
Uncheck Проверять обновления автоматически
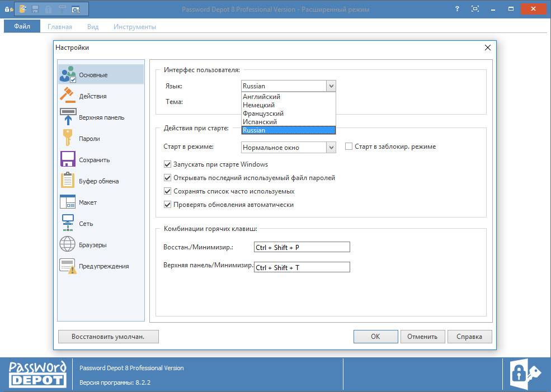click(x=168, y=205)
